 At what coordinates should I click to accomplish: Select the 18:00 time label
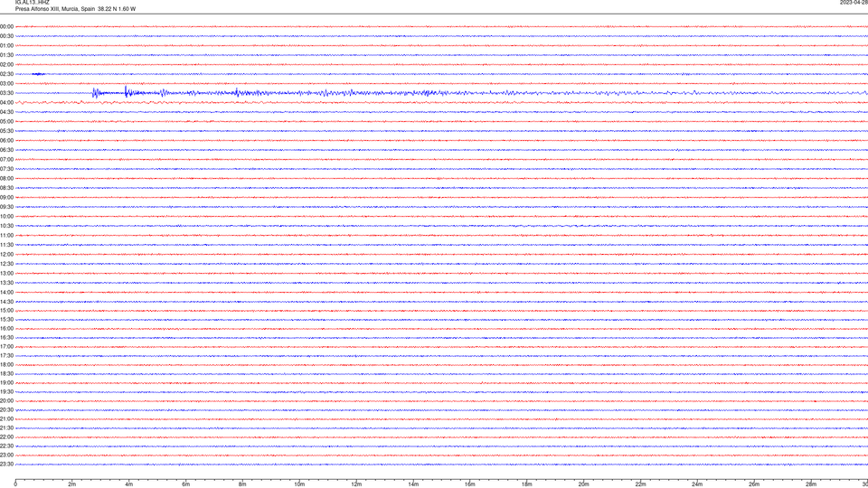tap(6, 364)
